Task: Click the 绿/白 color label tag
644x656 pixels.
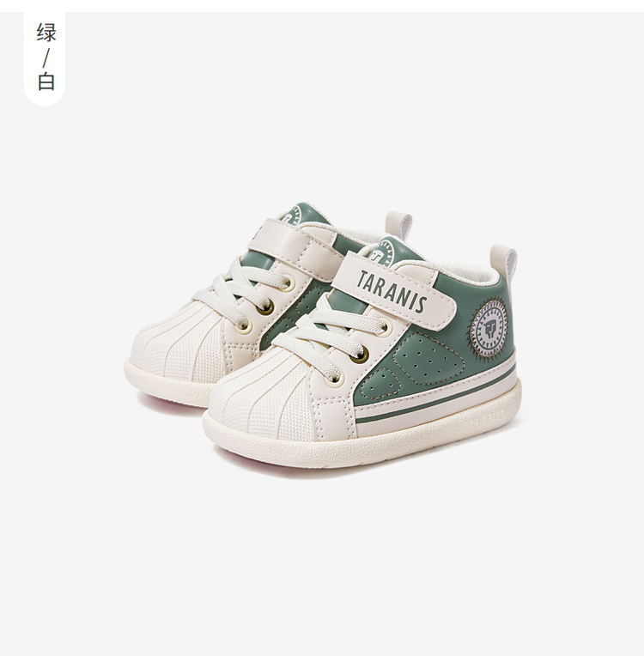Action: (x=45, y=58)
